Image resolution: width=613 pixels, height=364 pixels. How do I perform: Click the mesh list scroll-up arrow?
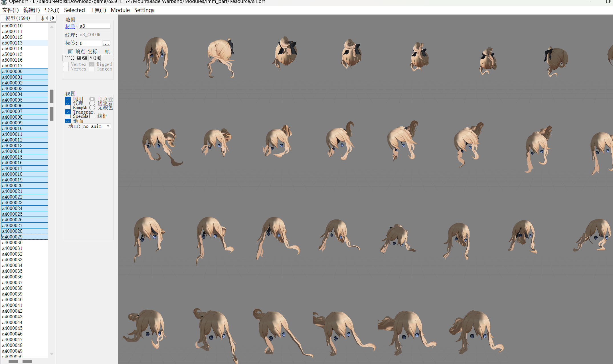point(52,27)
